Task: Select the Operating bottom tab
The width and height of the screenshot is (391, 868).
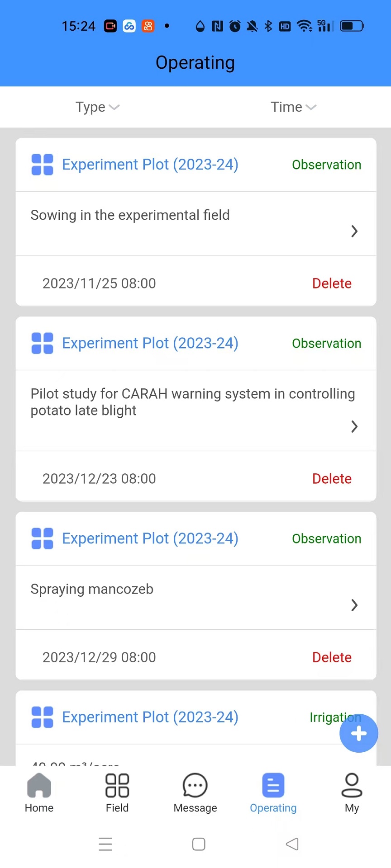Action: (x=273, y=793)
